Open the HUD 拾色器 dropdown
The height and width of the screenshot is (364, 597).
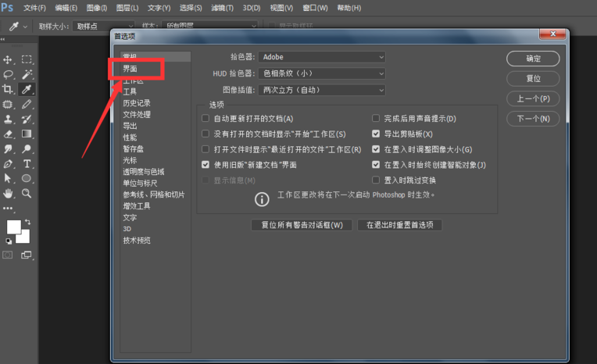tap(322, 73)
